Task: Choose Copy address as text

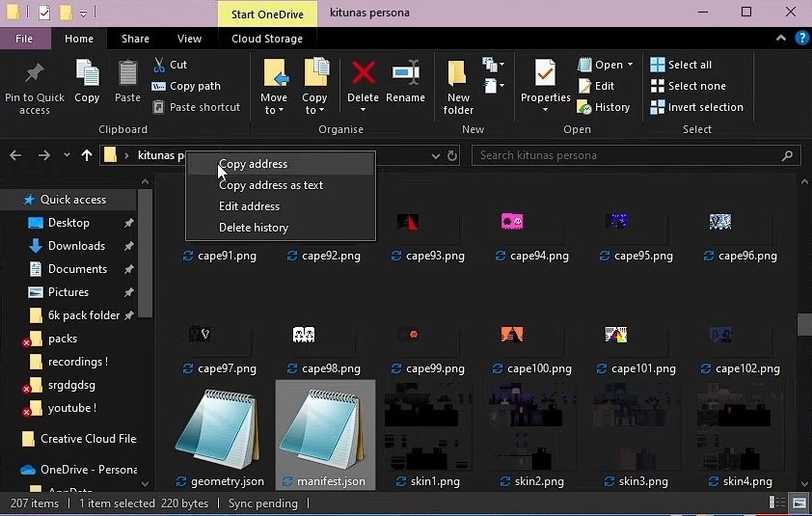Action: (x=281, y=185)
